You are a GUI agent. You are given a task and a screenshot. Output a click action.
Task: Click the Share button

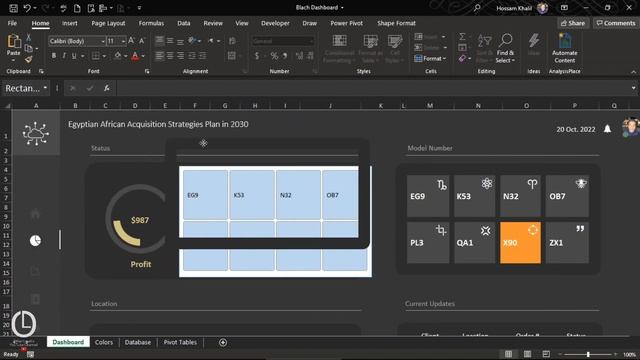[x=573, y=23]
